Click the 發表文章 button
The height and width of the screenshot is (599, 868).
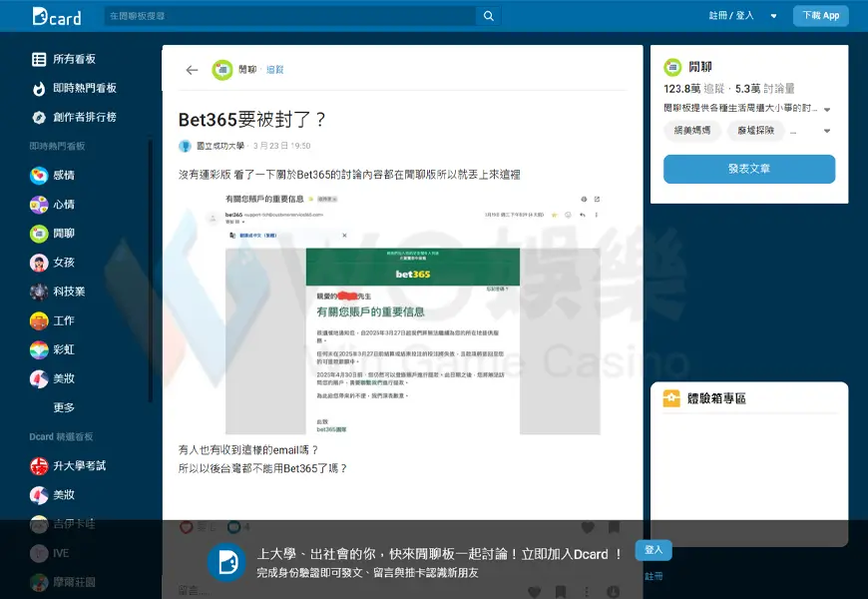click(x=748, y=169)
